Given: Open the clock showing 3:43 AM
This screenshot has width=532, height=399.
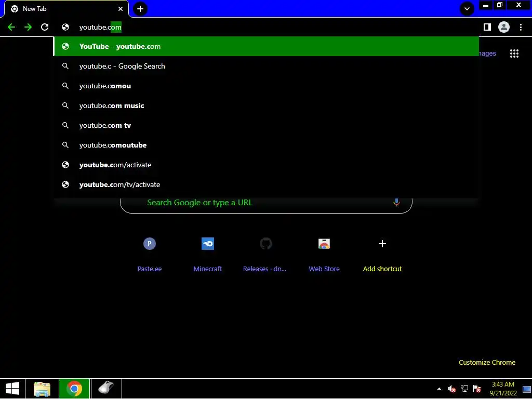Looking at the screenshot, I should (503, 389).
